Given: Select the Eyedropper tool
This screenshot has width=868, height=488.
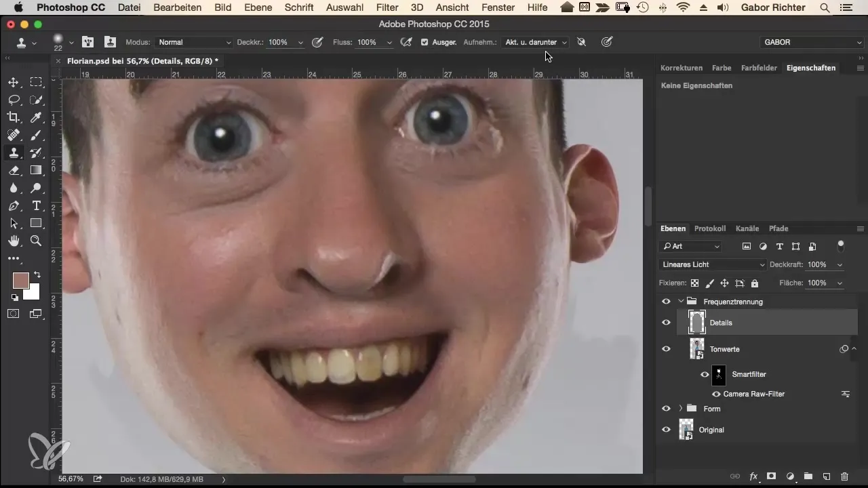Looking at the screenshot, I should (x=36, y=117).
